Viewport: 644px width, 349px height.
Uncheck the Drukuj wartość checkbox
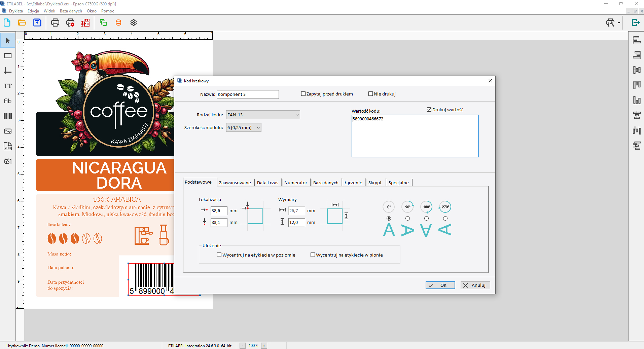(x=429, y=110)
